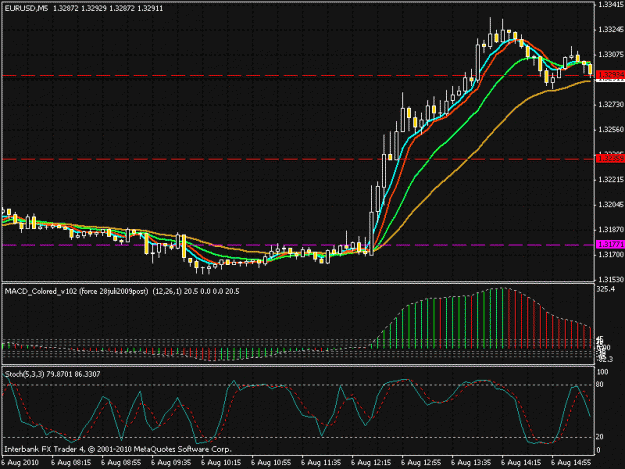This screenshot has height=469, width=625.
Task: Click the 100 level on Stochastic scale
Action: point(602,372)
